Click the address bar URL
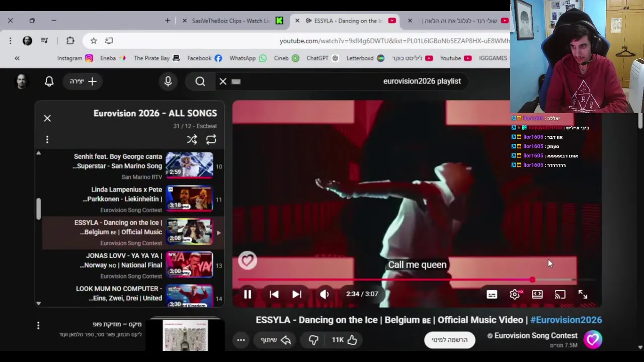 (394, 41)
